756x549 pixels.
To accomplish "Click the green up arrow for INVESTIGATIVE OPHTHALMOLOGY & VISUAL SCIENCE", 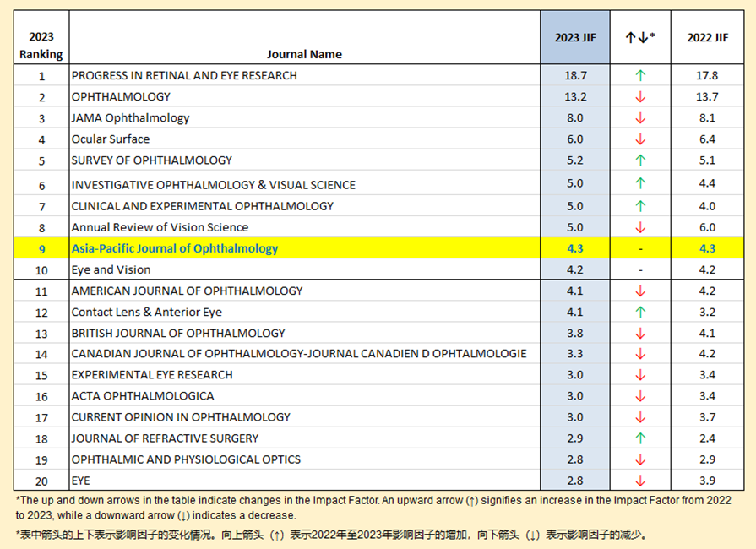I will (640, 183).
